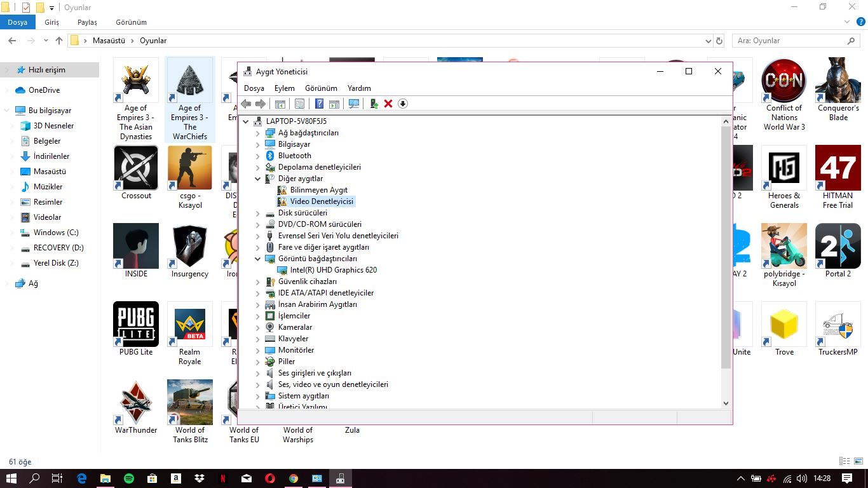Screen dimensions: 868x488
Task: Click Device Manager vertical scrollbar down arrow
Action: tap(726, 403)
